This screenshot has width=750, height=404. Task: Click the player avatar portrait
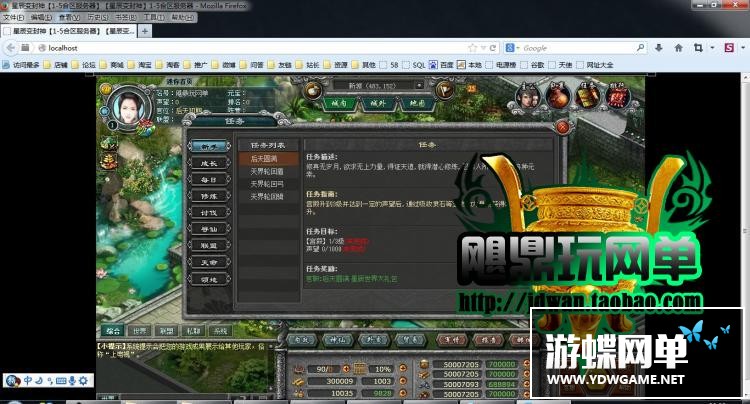[x=128, y=106]
